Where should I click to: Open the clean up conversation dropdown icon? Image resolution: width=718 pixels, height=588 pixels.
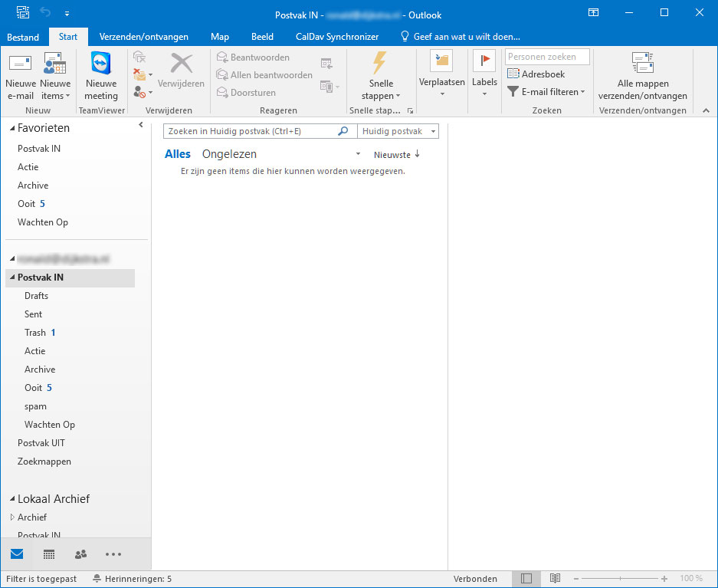click(x=143, y=74)
